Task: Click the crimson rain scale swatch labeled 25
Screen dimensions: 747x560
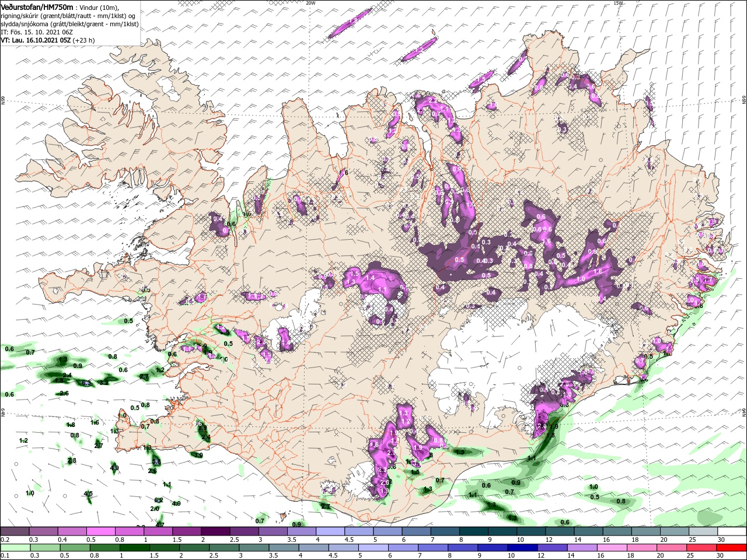Action: tap(701, 547)
